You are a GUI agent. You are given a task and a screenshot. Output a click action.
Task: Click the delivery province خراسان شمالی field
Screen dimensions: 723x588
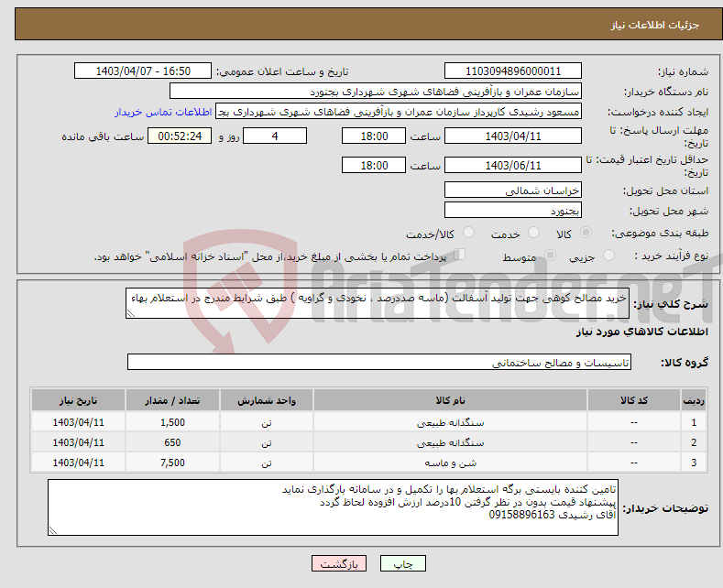click(x=513, y=190)
